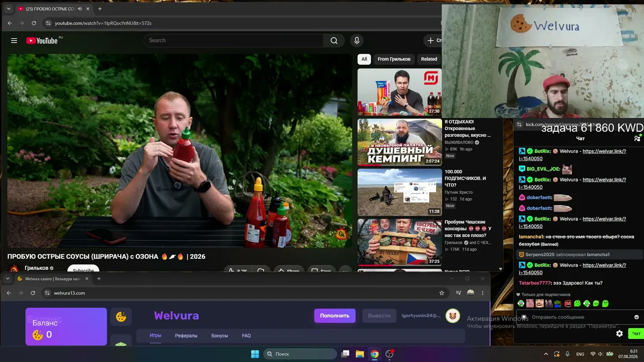Open a new tab in the Welvura window

(99, 279)
